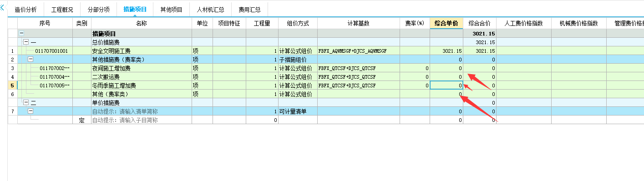Select row header number 5
Viewport: 644px width, 181px height.
tap(13, 85)
